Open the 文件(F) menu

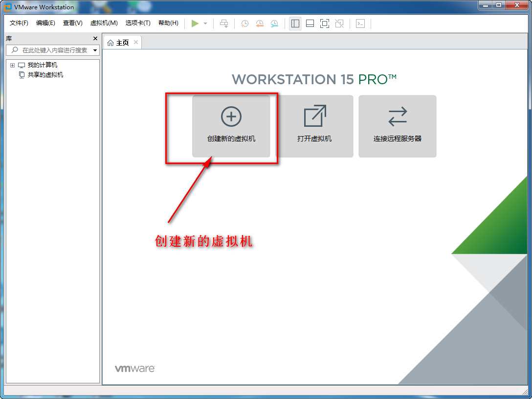coord(19,23)
